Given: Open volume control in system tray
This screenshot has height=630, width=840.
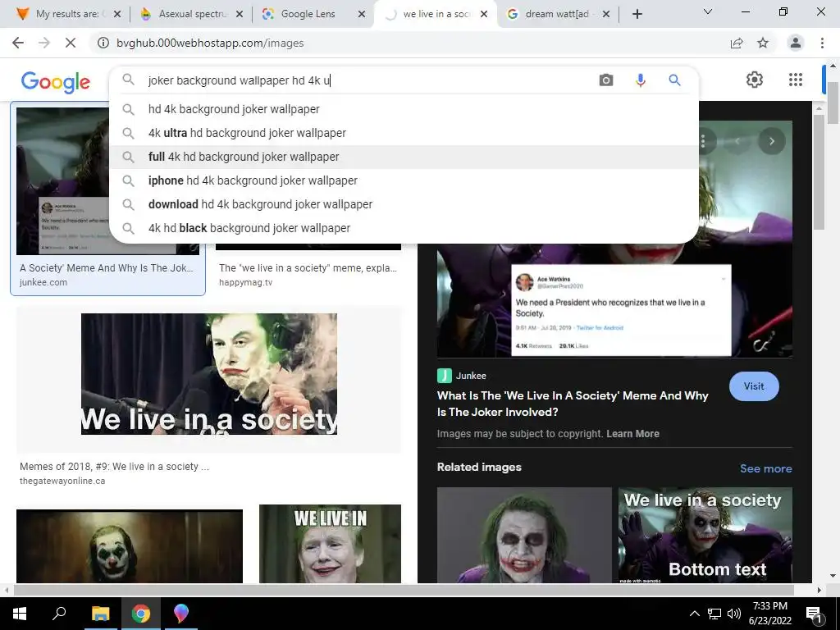Looking at the screenshot, I should coord(734,614).
